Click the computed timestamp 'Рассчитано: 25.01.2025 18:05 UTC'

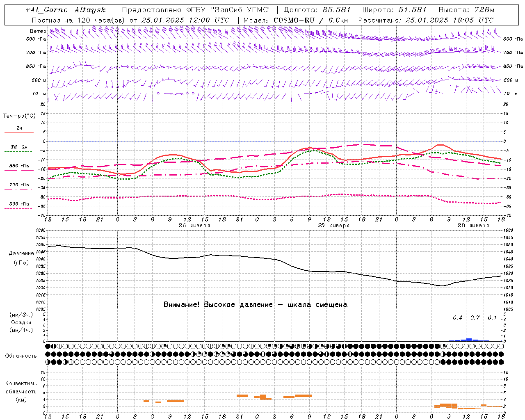[x=426, y=20]
